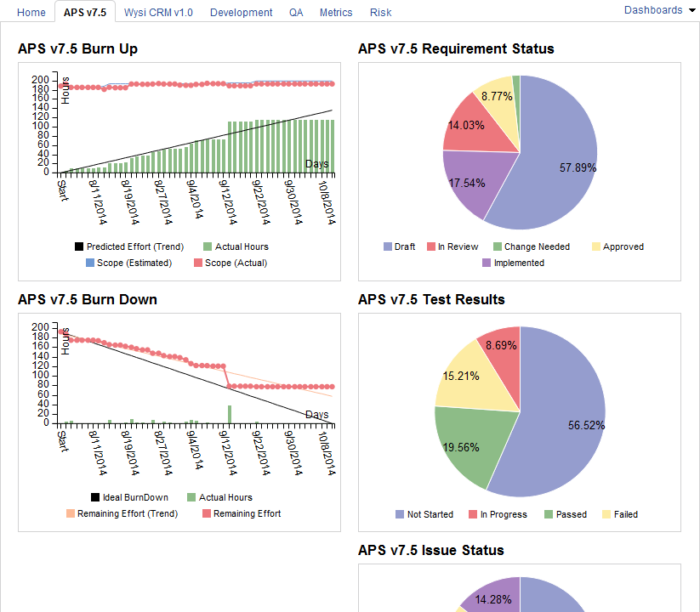700x612 pixels.
Task: Click the Not Started legend swatch
Action: [x=401, y=514]
